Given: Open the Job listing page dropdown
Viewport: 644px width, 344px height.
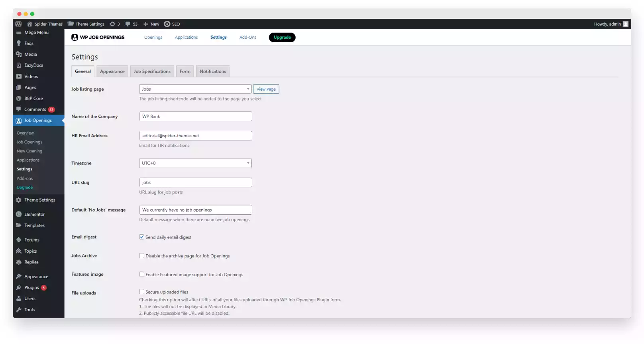Looking at the screenshot, I should point(195,89).
